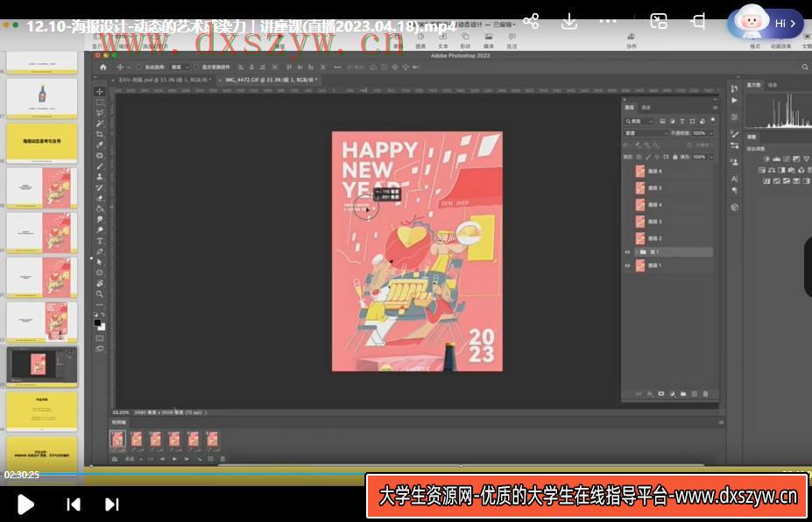812x522 pixels.
Task: Expand the 组 1 group
Action: click(635, 252)
